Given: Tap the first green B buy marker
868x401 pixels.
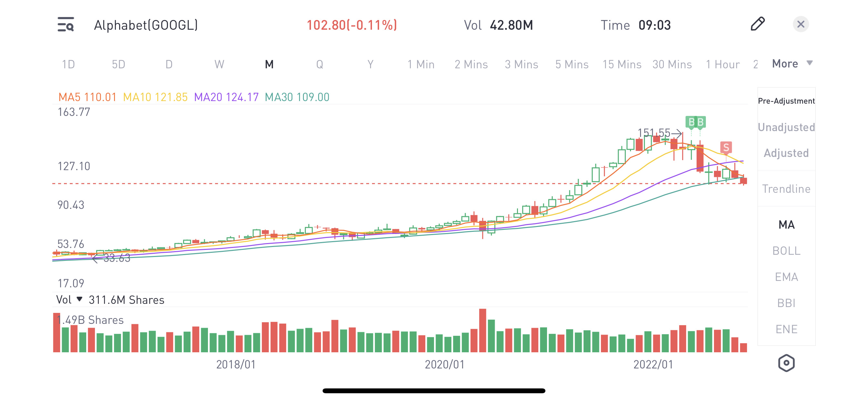Looking at the screenshot, I should (691, 122).
